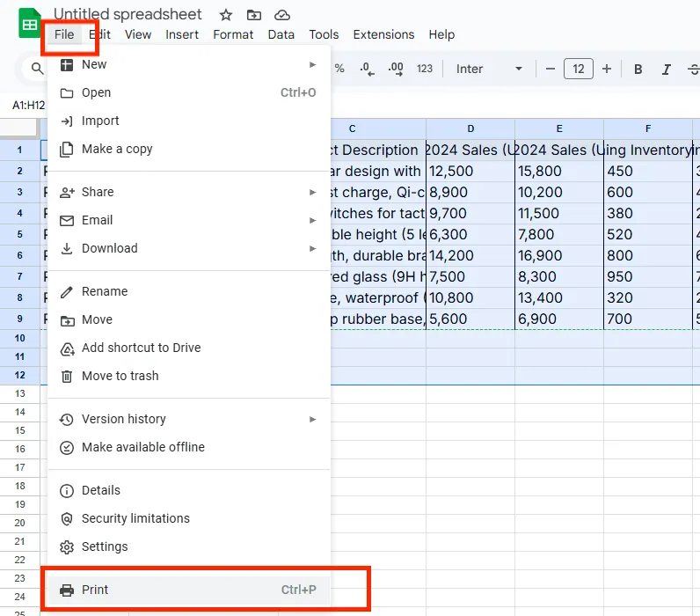Viewport: 700px width, 616px height.
Task: Apply italic formatting from toolbar
Action: (667, 70)
